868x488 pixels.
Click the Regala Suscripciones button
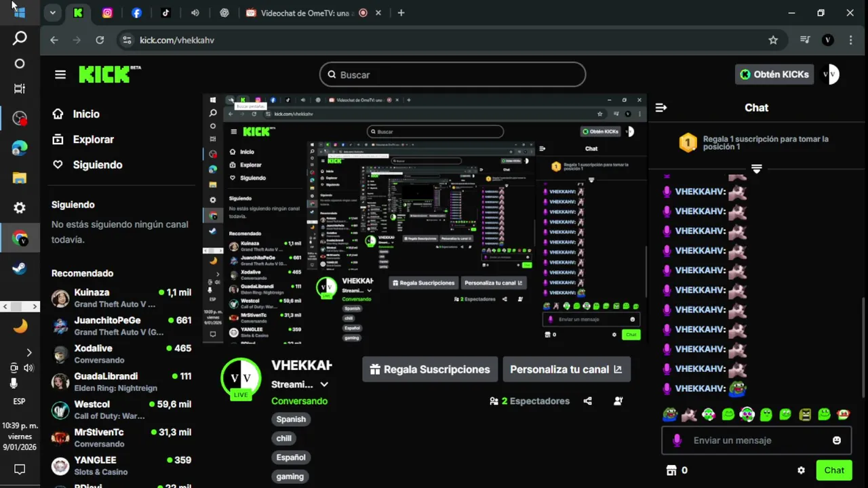point(430,369)
